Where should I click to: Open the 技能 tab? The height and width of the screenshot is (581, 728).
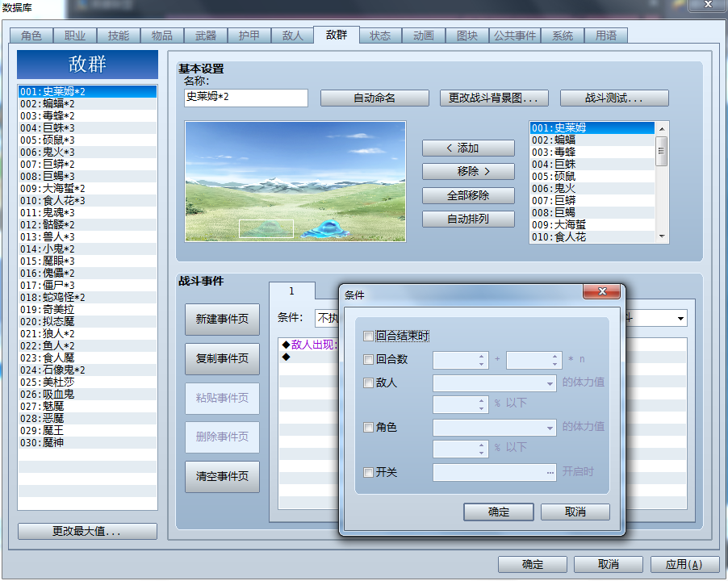119,36
